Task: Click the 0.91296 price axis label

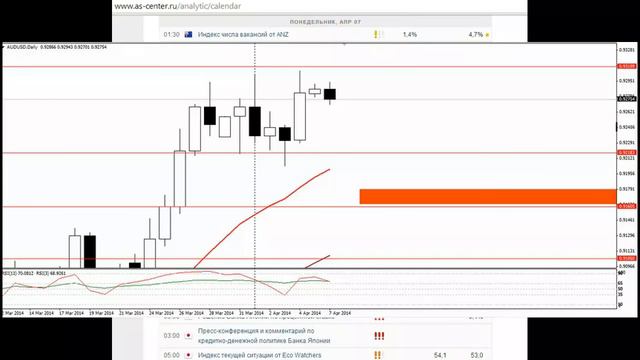Action: (x=627, y=236)
